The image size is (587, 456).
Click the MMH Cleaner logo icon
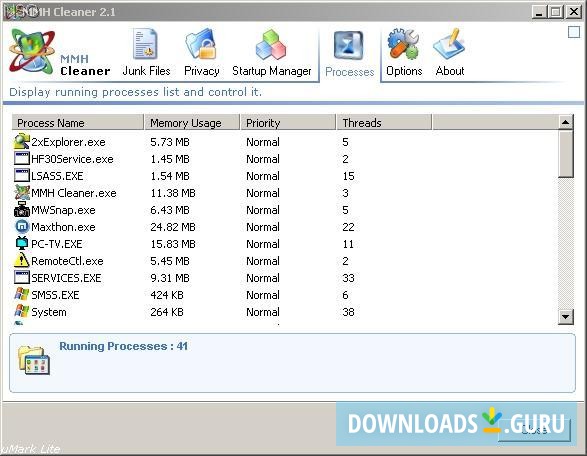[33, 51]
